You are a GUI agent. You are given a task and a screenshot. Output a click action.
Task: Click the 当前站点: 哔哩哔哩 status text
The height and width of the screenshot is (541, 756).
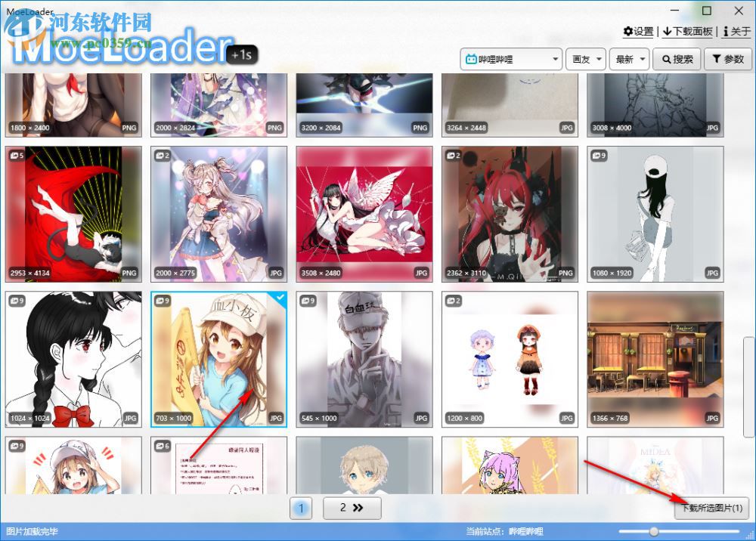pyautogui.click(x=504, y=531)
